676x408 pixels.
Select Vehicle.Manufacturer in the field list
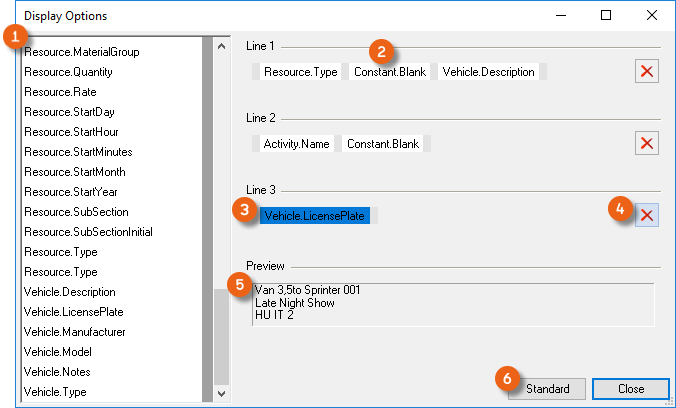(76, 332)
